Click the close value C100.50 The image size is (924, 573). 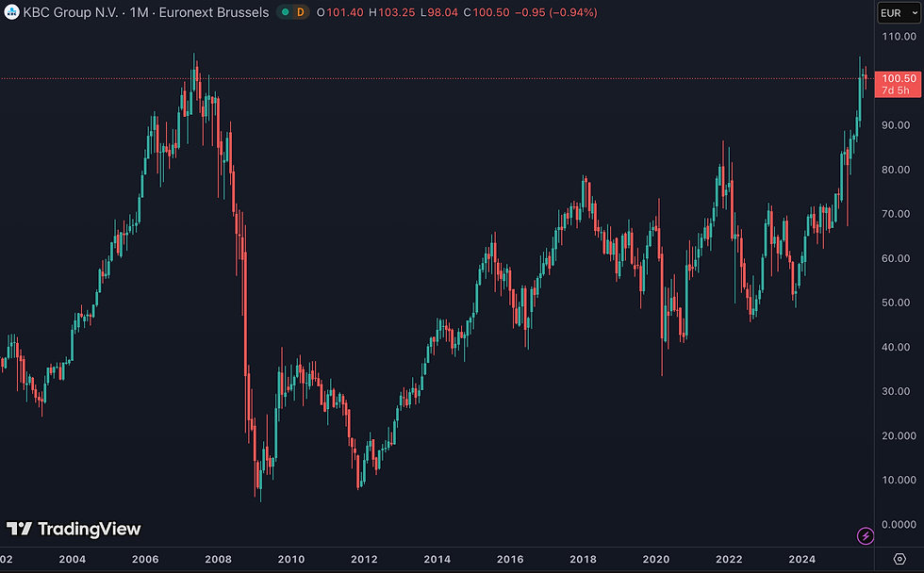click(487, 12)
